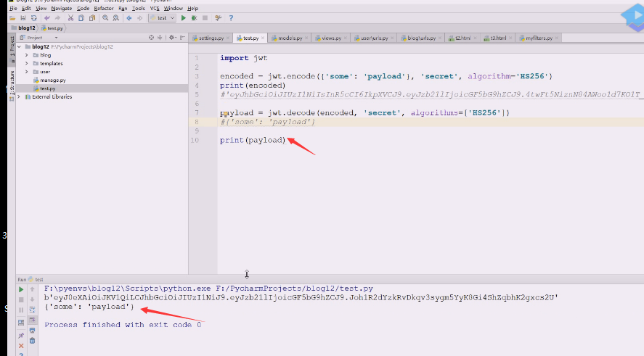Rerun 'test' in the Run panel
This screenshot has width=644, height=356.
click(x=21, y=289)
